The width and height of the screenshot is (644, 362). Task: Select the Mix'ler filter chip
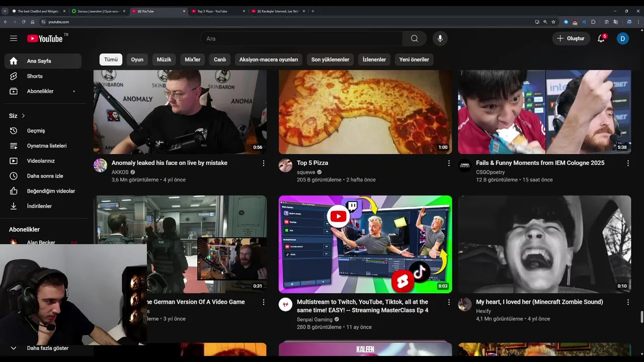(193, 59)
